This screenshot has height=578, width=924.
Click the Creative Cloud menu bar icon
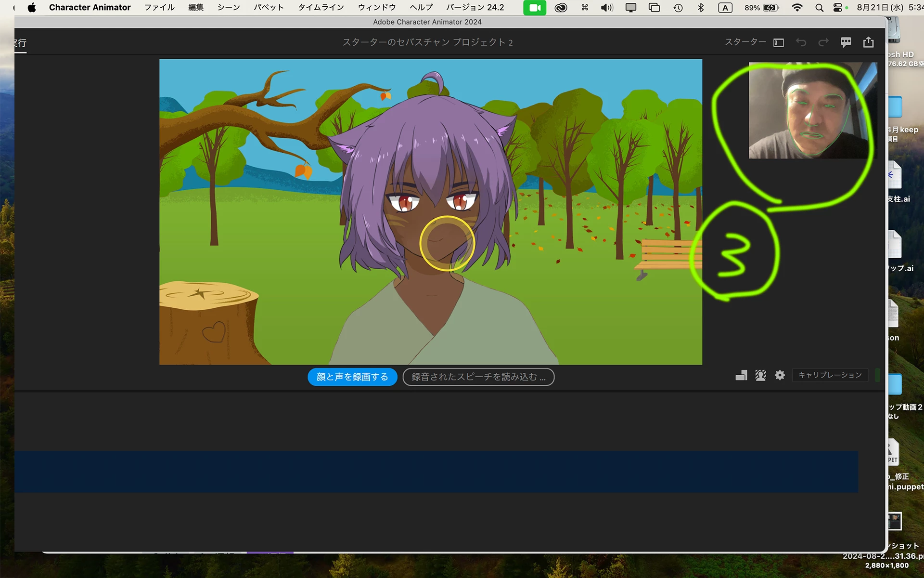coord(561,7)
